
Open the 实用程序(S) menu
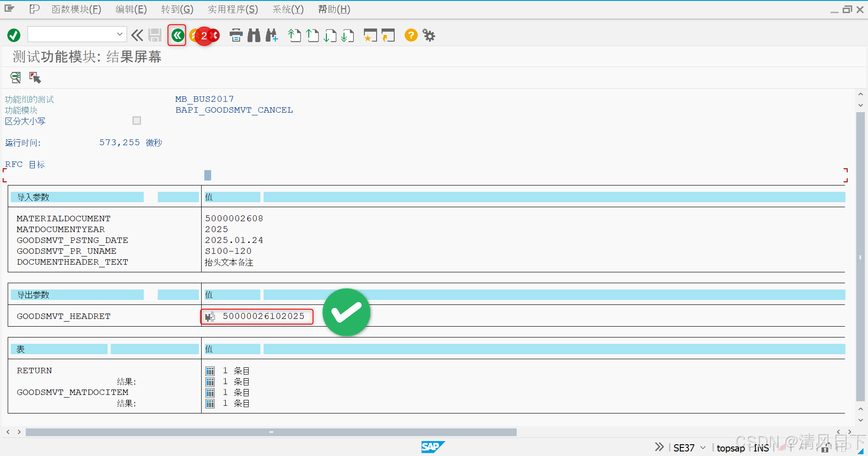click(x=232, y=9)
